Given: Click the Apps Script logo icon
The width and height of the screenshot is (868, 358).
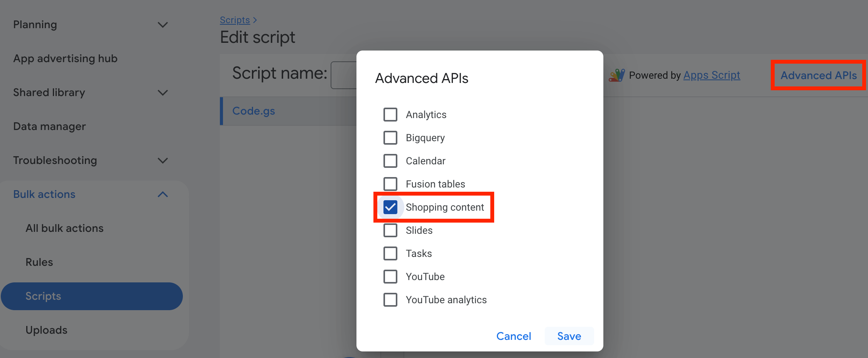Looking at the screenshot, I should (x=616, y=75).
